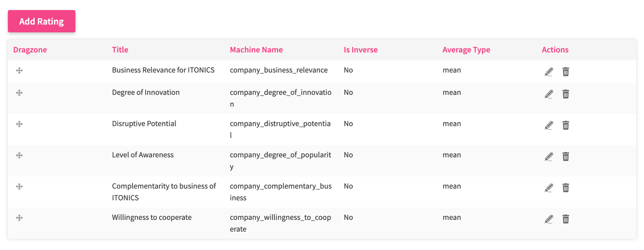This screenshot has height=250, width=644.
Task: Edit the Business Relevance for ITONICS rating
Action: pyautogui.click(x=549, y=72)
